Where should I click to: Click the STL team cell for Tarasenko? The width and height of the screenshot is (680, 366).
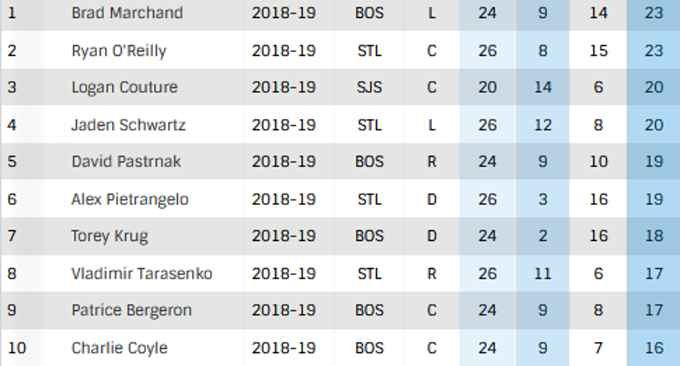369,274
